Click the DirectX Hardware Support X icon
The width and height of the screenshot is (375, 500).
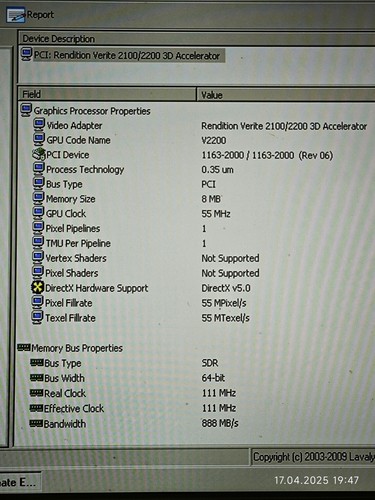click(x=38, y=287)
